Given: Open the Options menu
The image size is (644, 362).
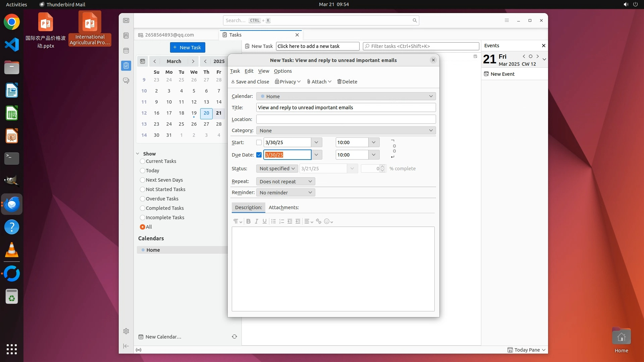Looking at the screenshot, I should [282, 71].
